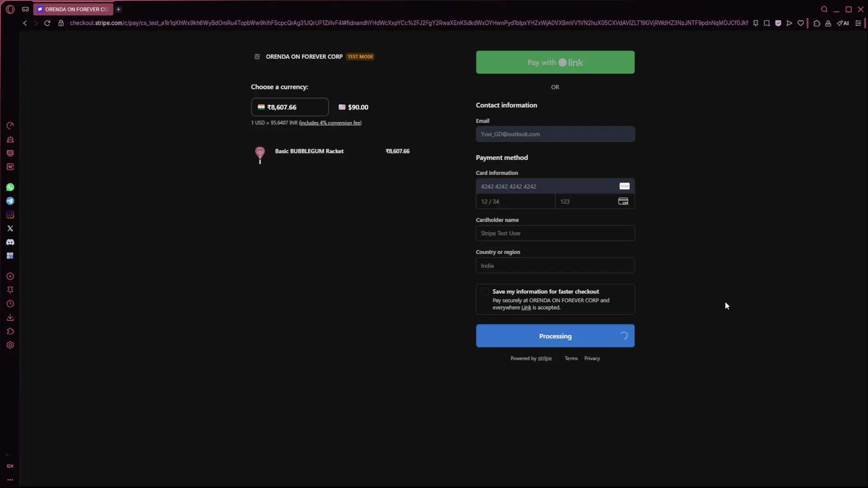The image size is (868, 488).
Task: Click the Basic BUBBLEGUM Racket item name
Action: tap(309, 151)
